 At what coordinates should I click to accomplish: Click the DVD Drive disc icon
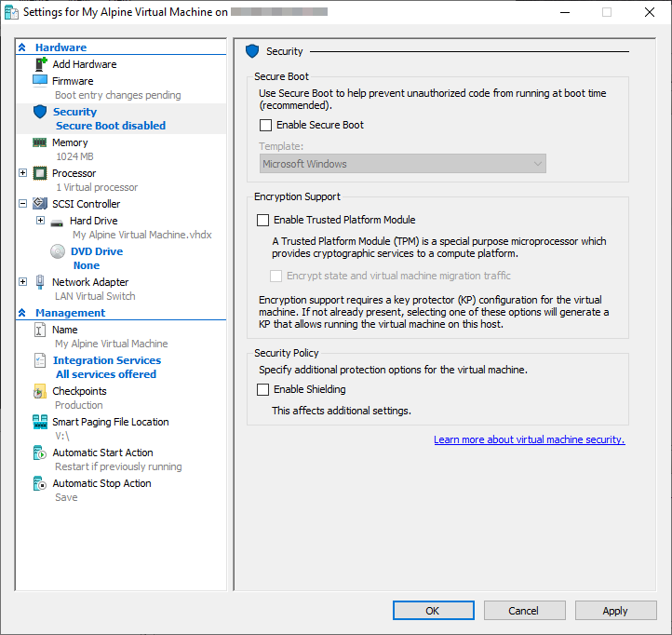click(58, 251)
